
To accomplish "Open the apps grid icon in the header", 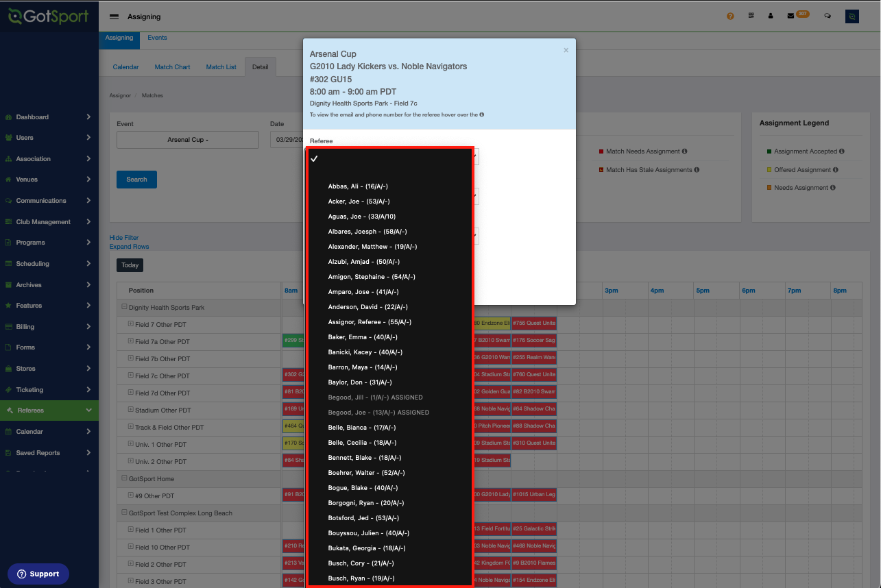I will click(751, 16).
